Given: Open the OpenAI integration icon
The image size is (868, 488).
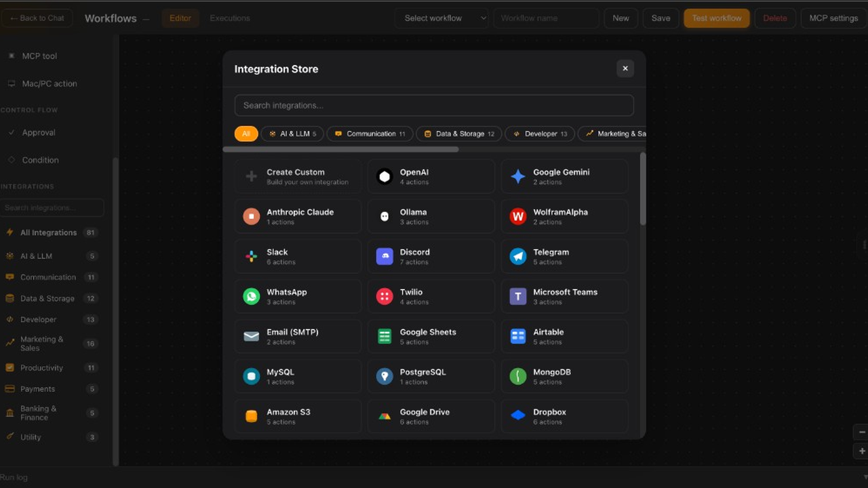Looking at the screenshot, I should click(x=384, y=177).
